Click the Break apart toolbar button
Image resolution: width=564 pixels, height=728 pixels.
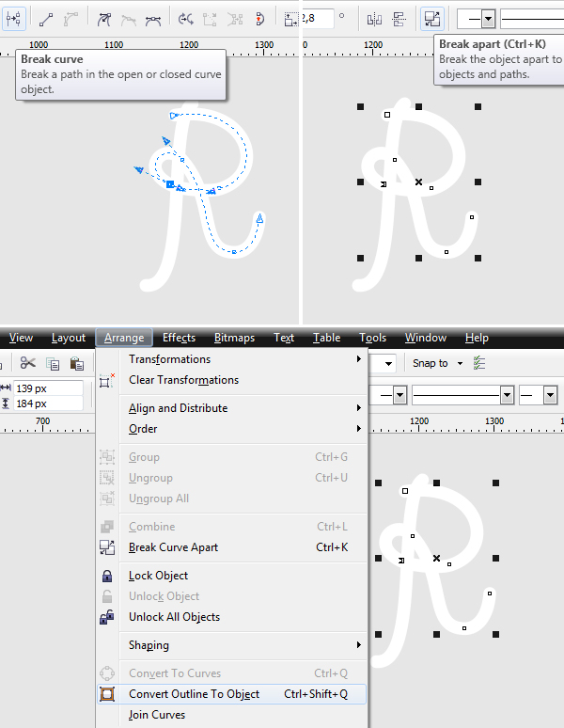pos(432,19)
